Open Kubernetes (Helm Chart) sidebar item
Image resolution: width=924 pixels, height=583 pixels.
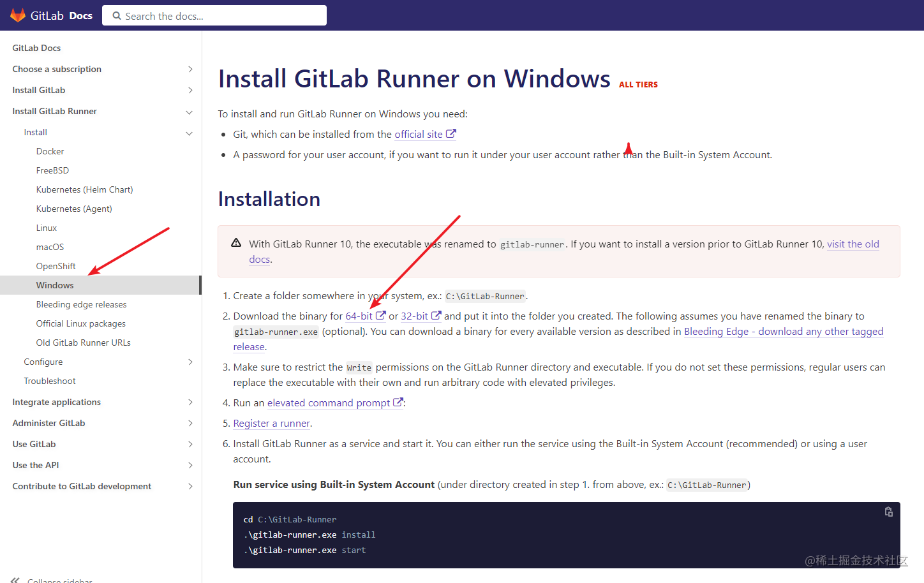click(x=84, y=189)
